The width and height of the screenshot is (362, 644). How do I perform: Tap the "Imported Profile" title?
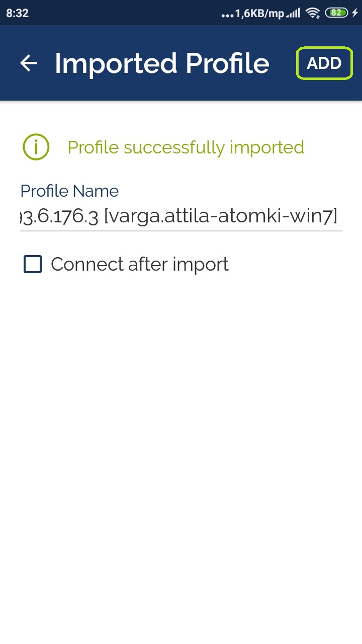pos(162,63)
